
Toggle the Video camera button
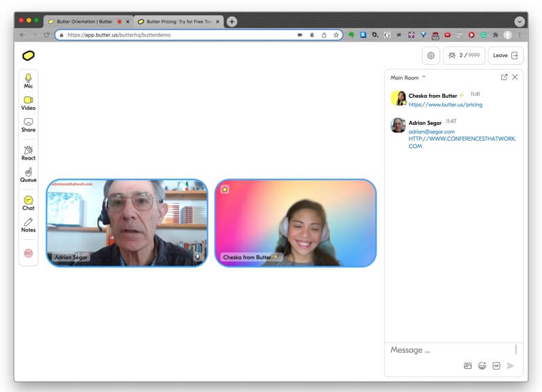point(29,103)
